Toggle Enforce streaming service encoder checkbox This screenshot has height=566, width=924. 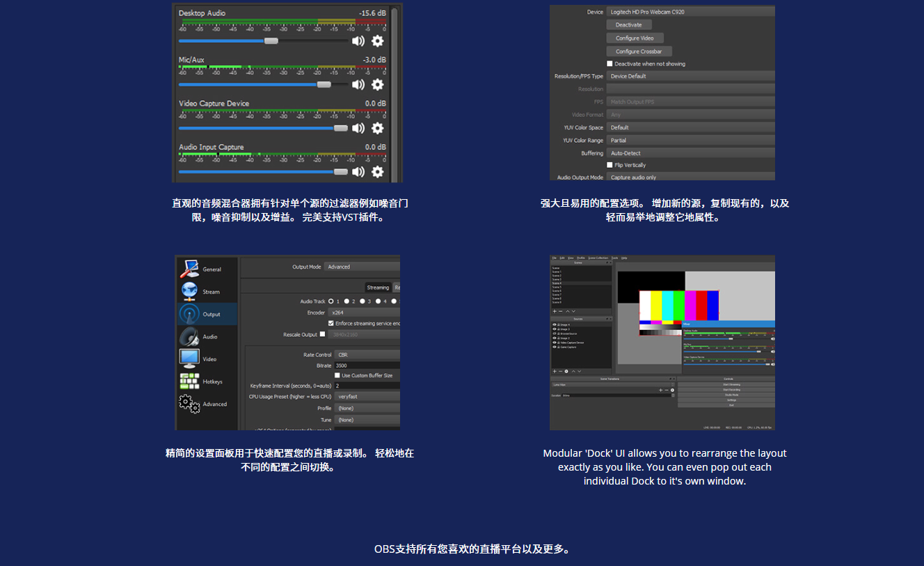pos(330,323)
